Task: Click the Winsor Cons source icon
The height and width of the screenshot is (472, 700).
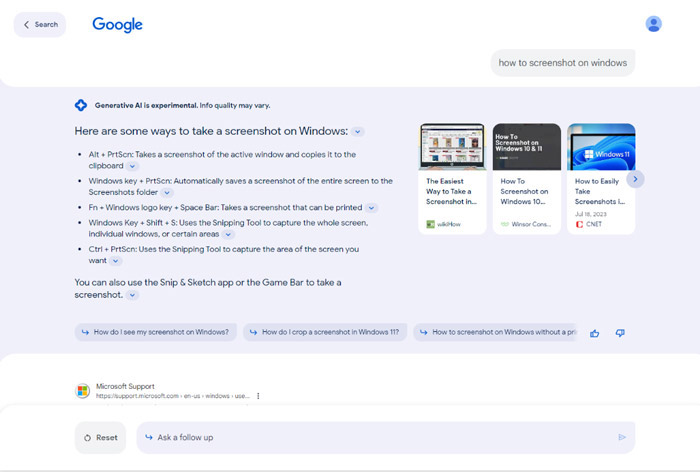Action: tap(505, 224)
